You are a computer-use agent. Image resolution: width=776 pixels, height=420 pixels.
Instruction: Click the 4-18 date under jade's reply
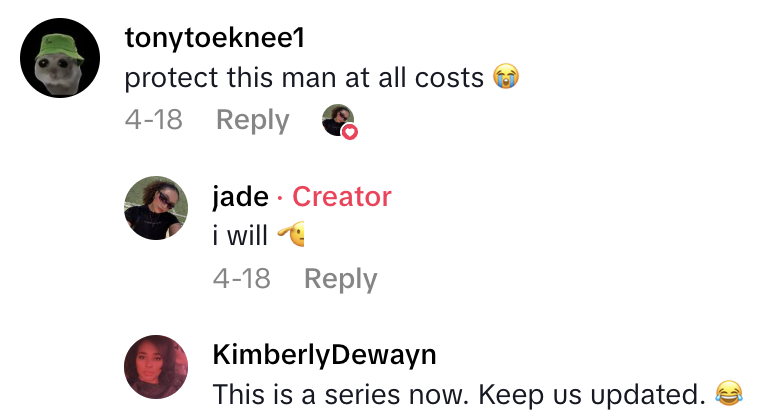click(242, 279)
